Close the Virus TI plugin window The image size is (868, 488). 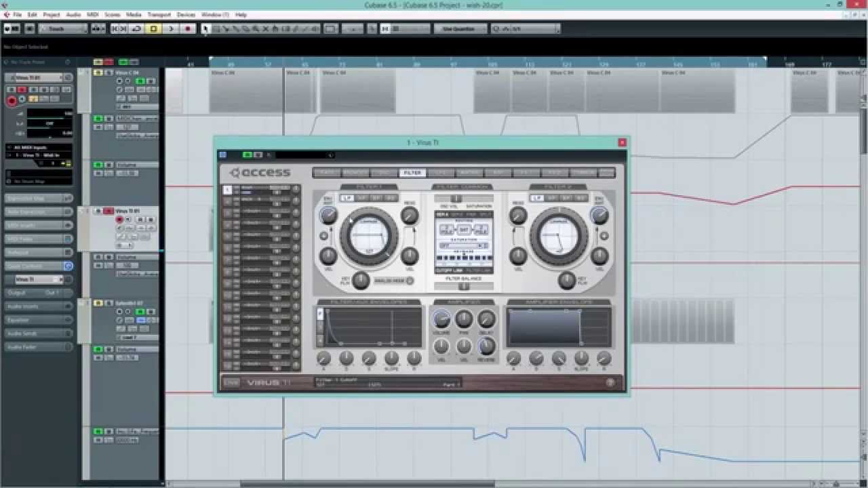(622, 142)
